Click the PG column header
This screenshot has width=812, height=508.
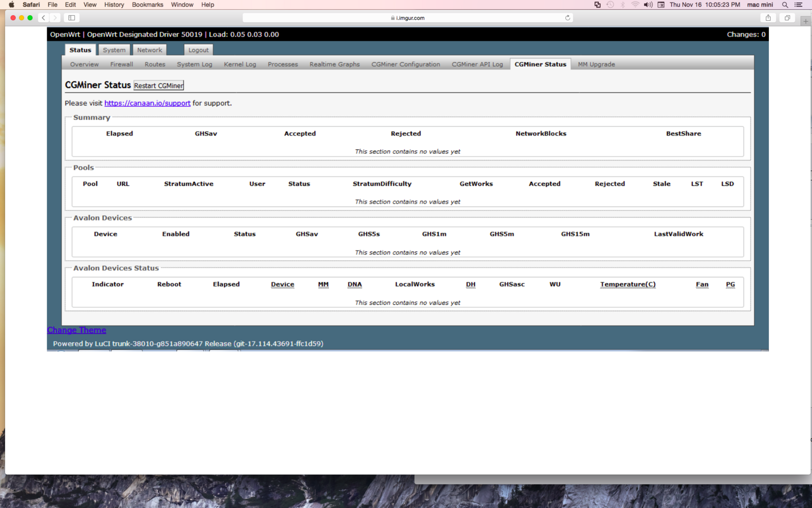tap(730, 284)
